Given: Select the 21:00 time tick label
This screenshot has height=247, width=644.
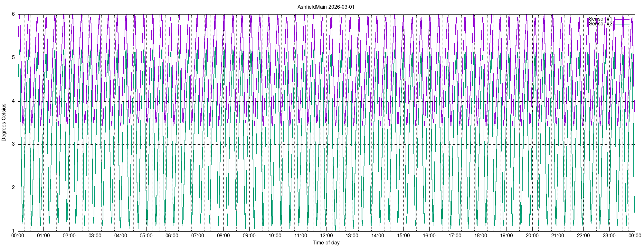Looking at the screenshot, I should click(558, 236).
